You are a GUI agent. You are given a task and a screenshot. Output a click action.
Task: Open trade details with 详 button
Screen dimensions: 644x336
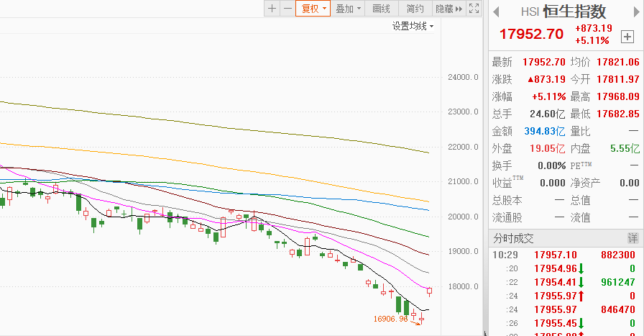tap(632, 237)
